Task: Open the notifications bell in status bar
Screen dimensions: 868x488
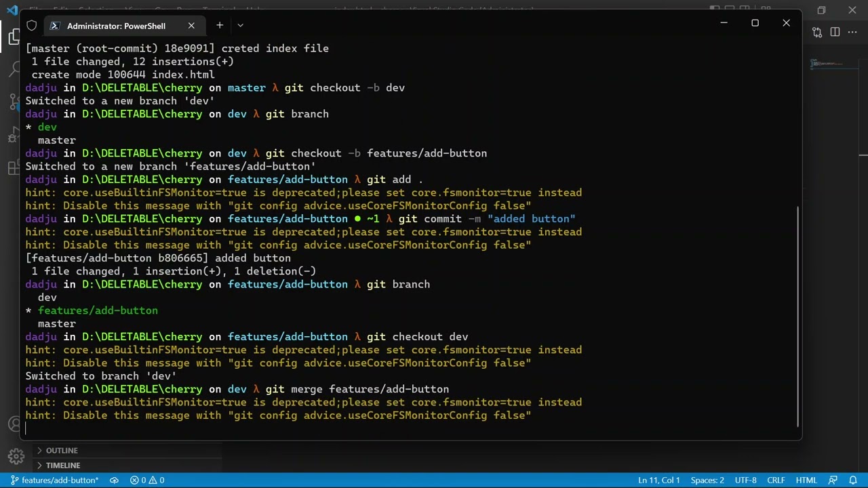Action: [853, 480]
